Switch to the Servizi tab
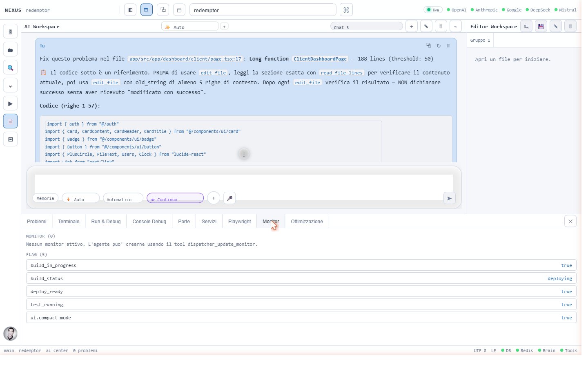The height and width of the screenshot is (368, 588). (209, 221)
